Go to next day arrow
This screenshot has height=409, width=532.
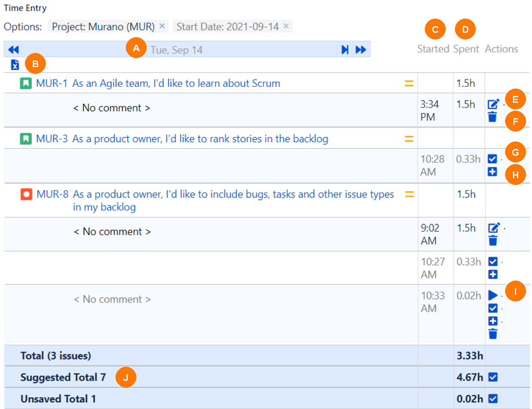[x=345, y=50]
